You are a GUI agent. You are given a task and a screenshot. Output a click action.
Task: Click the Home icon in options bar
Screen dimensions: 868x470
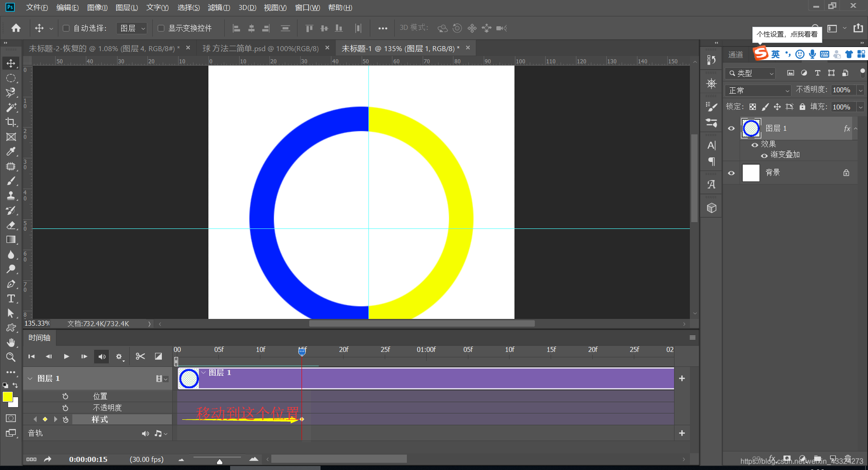coord(16,28)
